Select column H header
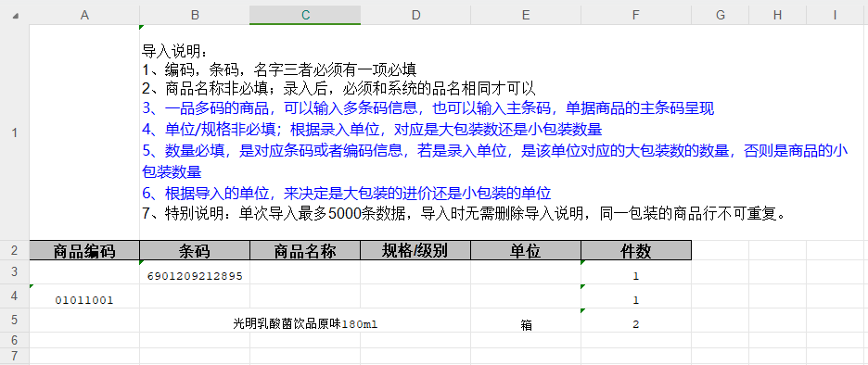The image size is (868, 365). coord(777,15)
